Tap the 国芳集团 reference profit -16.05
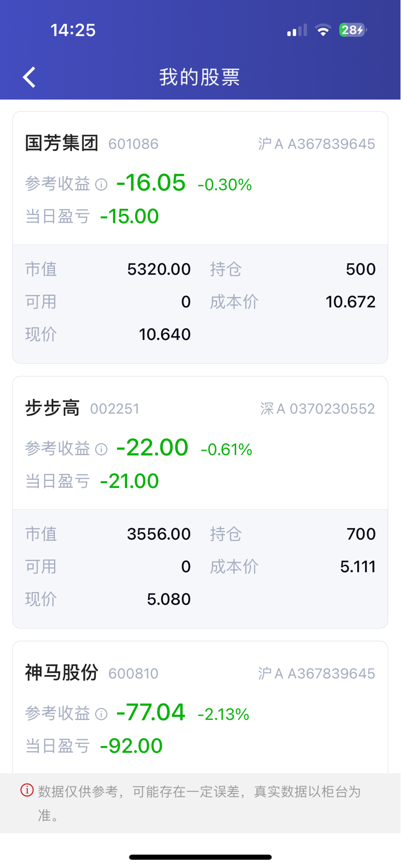Screen dimensions: 401x868 click(x=151, y=183)
